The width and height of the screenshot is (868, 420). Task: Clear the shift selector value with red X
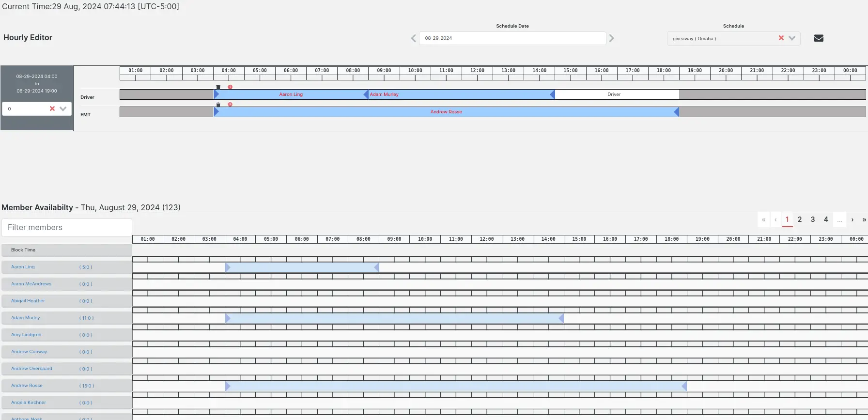point(52,109)
